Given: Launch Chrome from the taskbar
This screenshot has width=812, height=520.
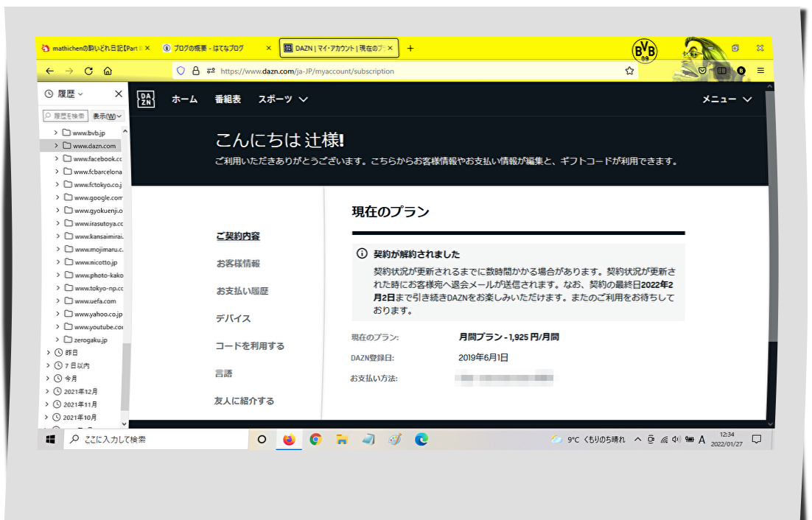Looking at the screenshot, I should pos(315,439).
